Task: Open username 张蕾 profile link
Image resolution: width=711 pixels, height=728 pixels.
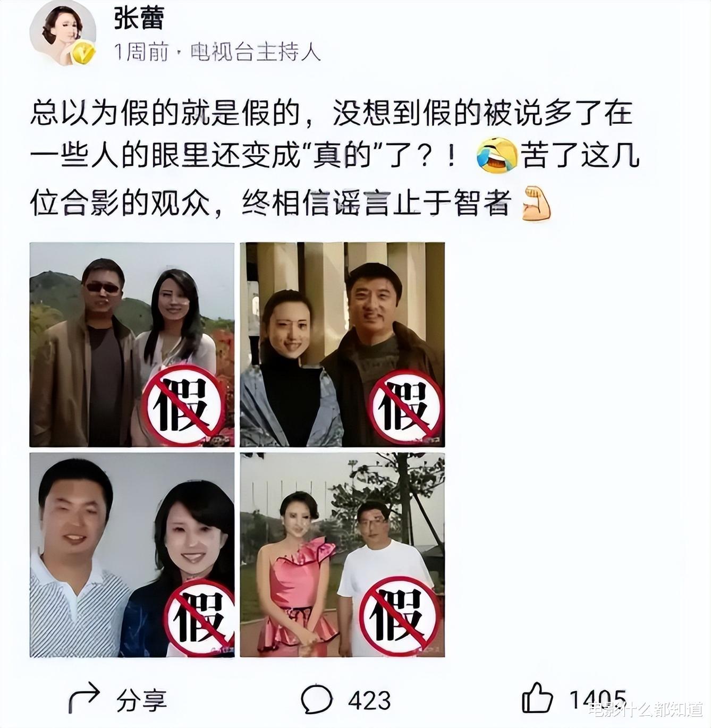Action: coord(139,18)
